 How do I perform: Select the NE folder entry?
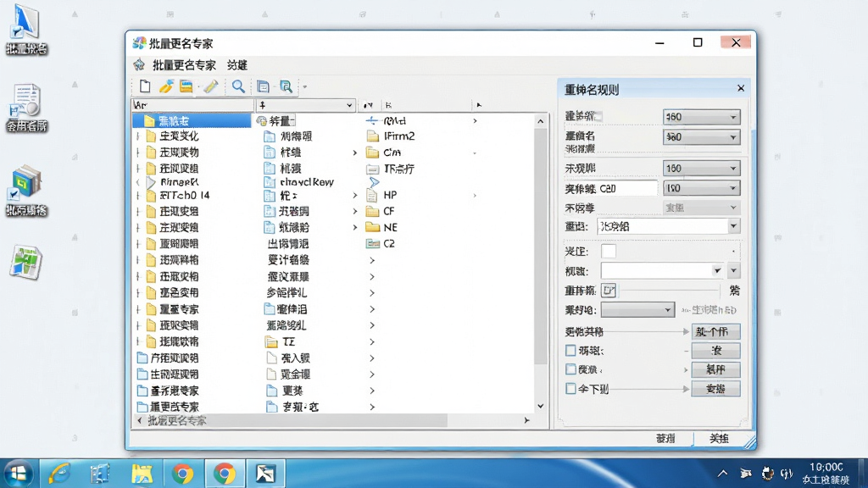pos(382,227)
